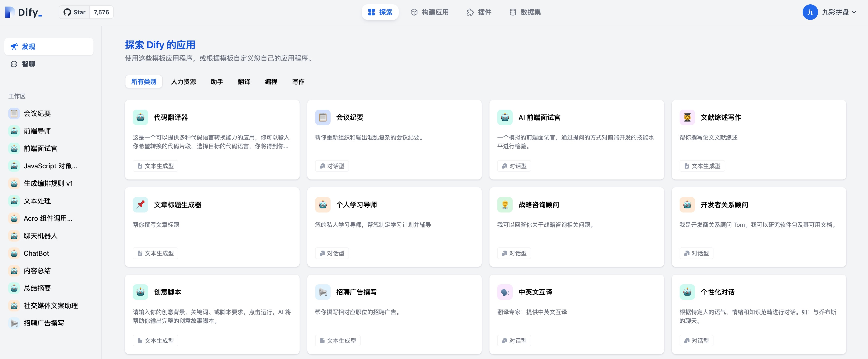Open the 构建应用 tab
Screen dimensions: 868x359
click(429, 12)
